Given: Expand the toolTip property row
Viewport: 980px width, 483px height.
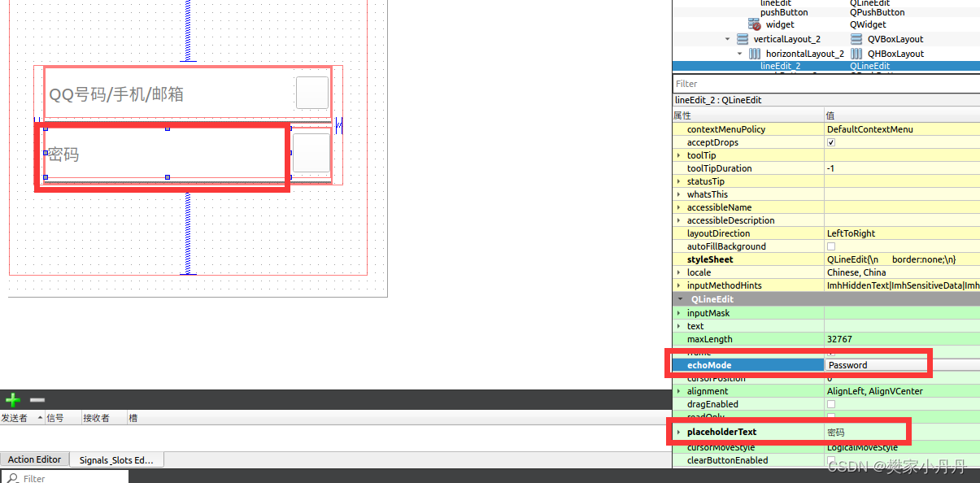Looking at the screenshot, I should (679, 154).
